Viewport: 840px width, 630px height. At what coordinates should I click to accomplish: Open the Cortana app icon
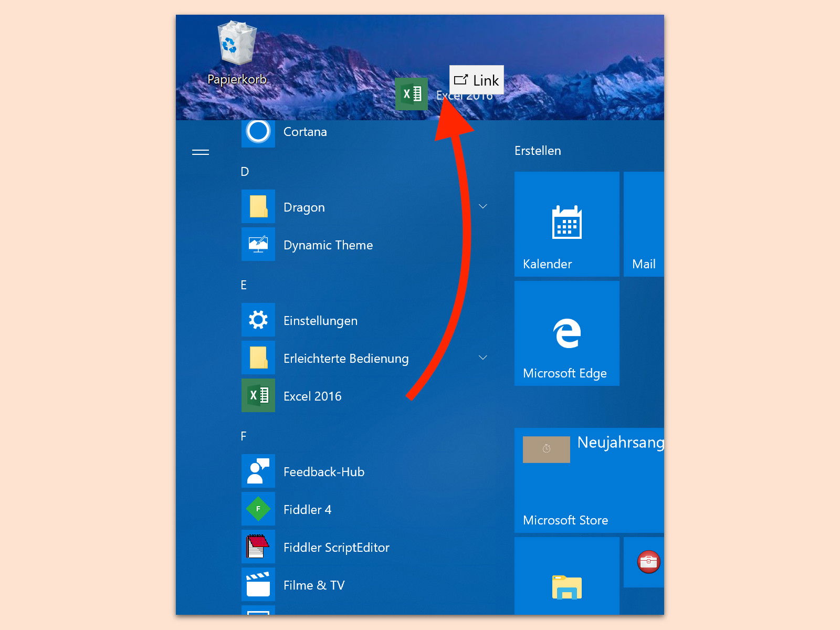tap(258, 132)
